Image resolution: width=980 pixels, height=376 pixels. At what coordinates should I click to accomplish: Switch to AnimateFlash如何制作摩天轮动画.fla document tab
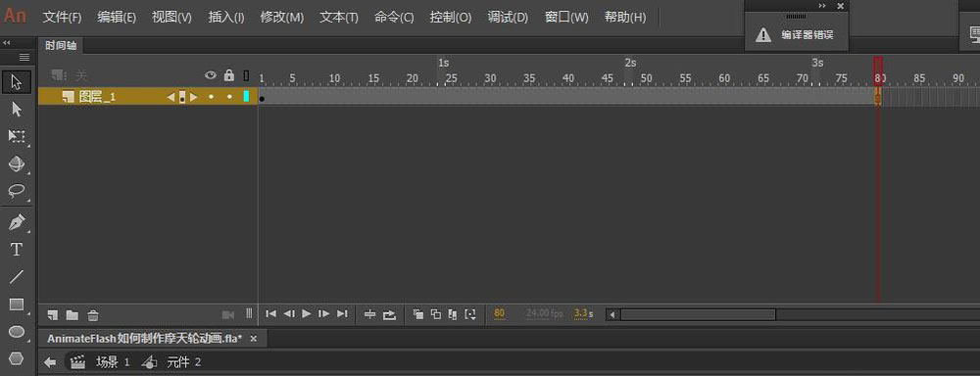[x=144, y=339]
